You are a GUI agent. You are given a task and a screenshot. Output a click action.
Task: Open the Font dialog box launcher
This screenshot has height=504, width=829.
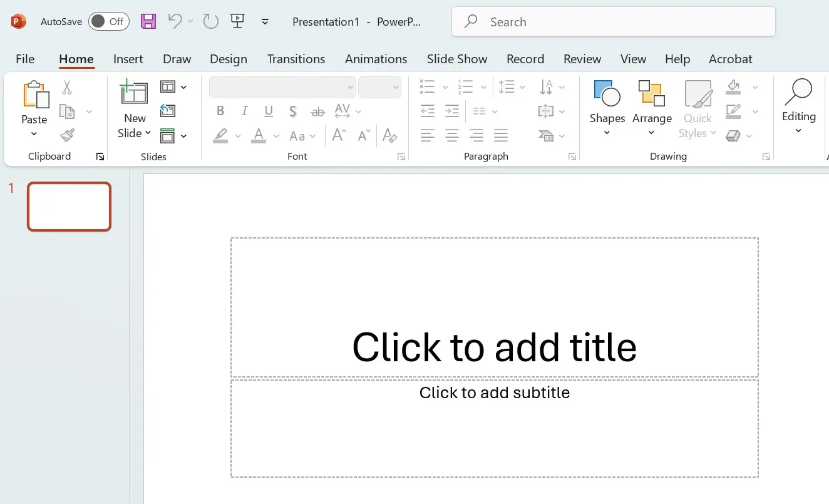point(401,156)
